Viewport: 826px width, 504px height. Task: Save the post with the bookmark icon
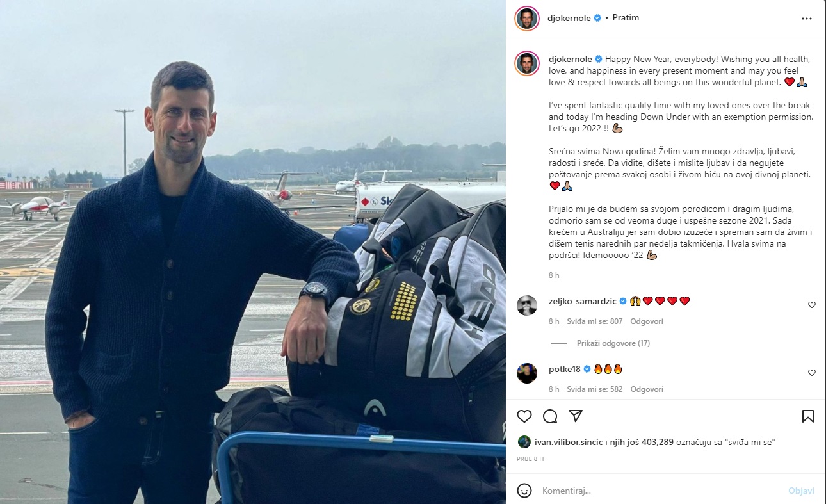[808, 416]
